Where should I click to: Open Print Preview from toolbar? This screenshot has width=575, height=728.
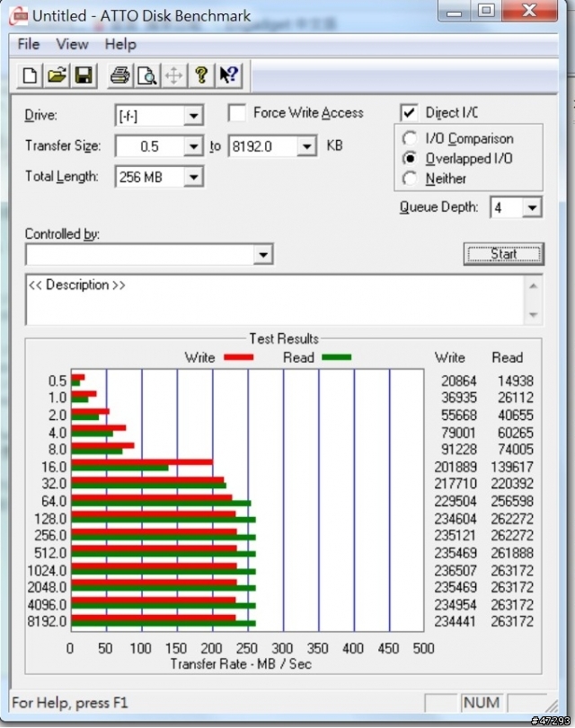146,75
